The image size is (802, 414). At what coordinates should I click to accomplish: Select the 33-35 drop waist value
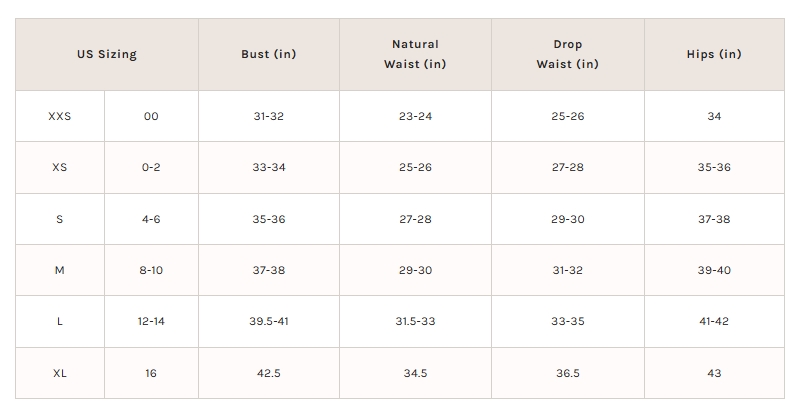click(x=567, y=321)
